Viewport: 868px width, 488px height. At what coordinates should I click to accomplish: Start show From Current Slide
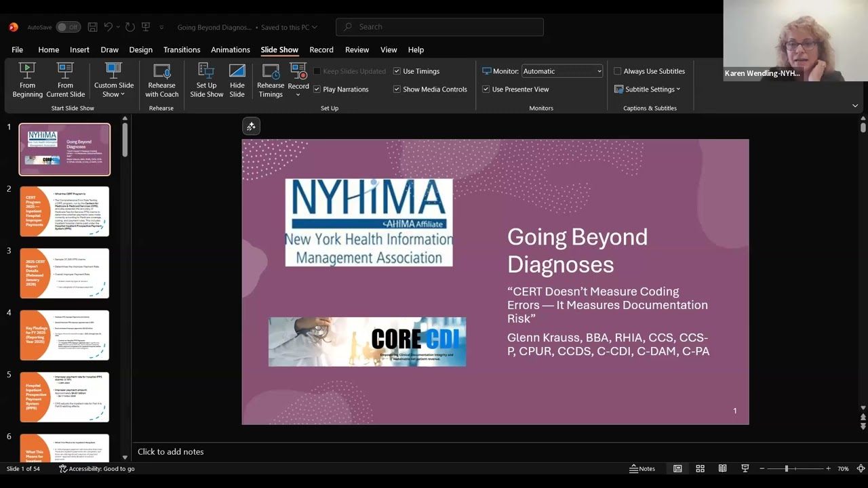[65, 80]
